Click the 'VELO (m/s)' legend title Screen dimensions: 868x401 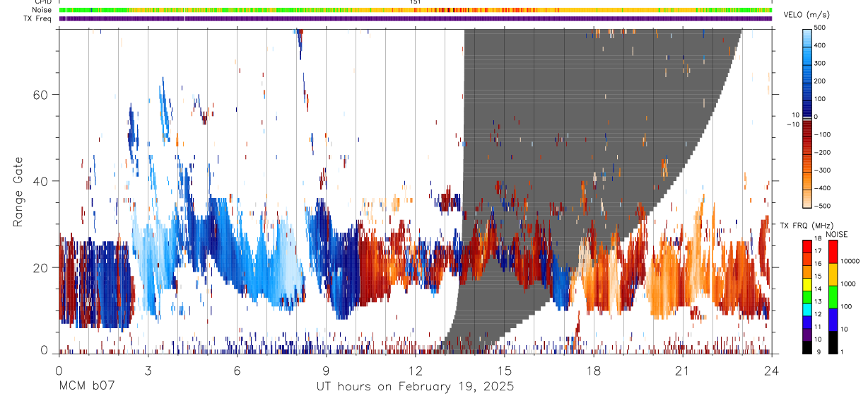(x=806, y=16)
